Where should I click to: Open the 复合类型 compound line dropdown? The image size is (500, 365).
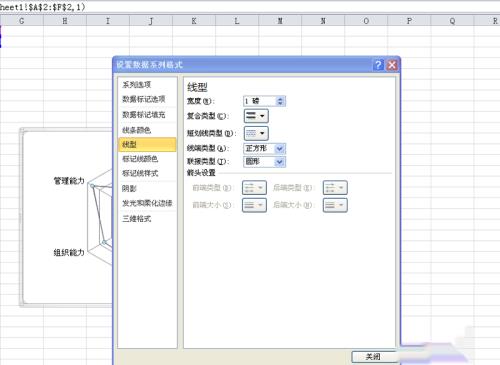256,116
